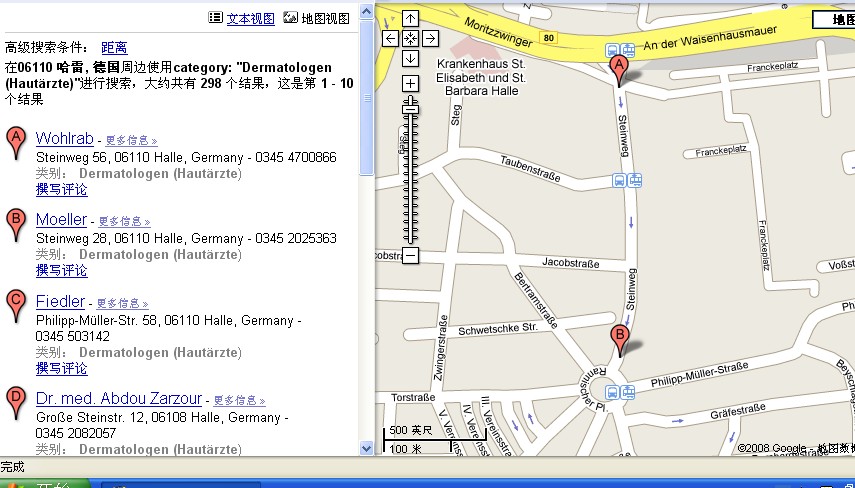
Task: Click the Jacobstraße street label on map
Action: pos(570,263)
